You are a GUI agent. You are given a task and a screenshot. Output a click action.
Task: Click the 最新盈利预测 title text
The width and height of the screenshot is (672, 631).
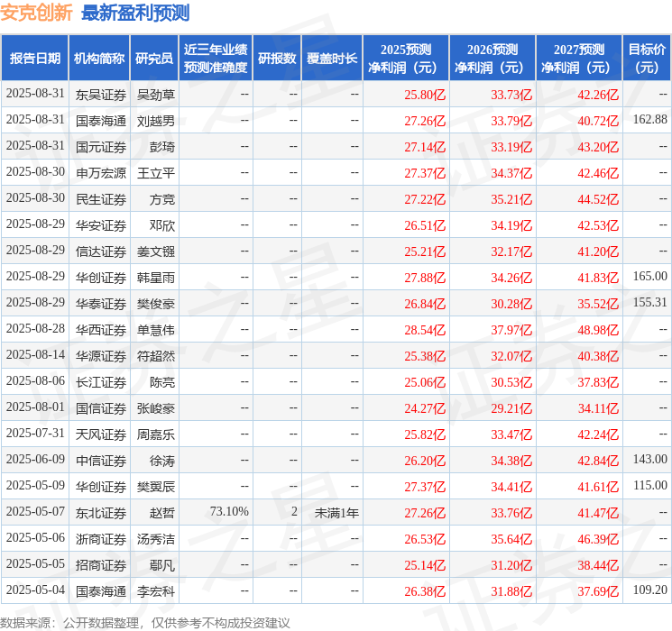tap(135, 13)
